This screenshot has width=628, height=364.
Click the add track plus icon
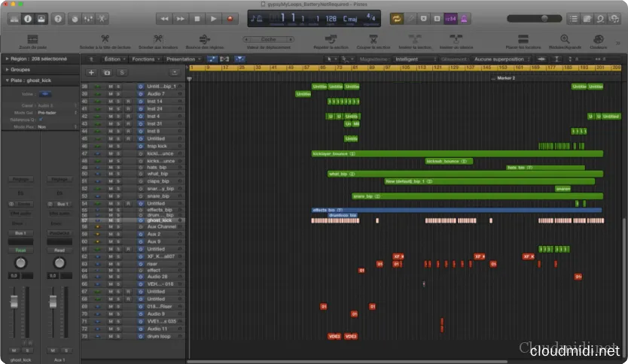91,72
